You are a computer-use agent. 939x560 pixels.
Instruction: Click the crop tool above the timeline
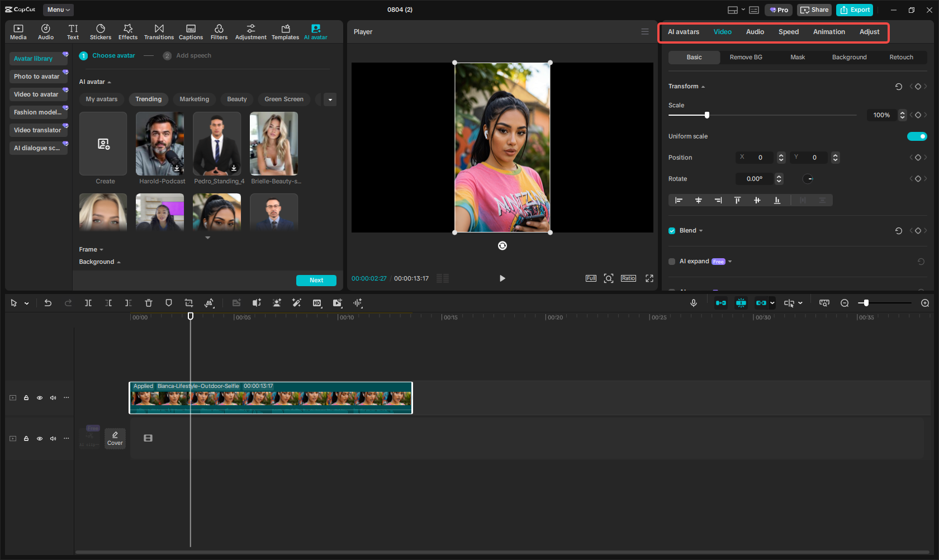tap(188, 303)
